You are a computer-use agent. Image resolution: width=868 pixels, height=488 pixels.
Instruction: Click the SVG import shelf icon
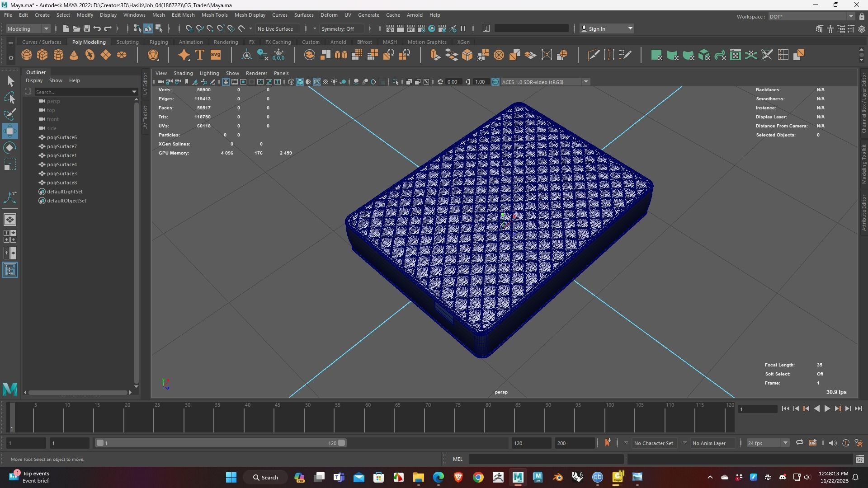coord(216,55)
